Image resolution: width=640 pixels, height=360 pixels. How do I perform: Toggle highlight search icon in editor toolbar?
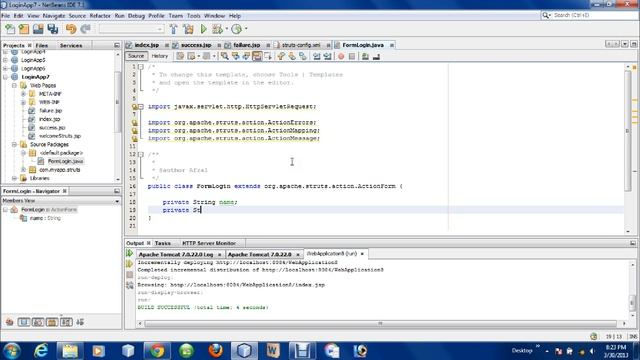[257, 56]
